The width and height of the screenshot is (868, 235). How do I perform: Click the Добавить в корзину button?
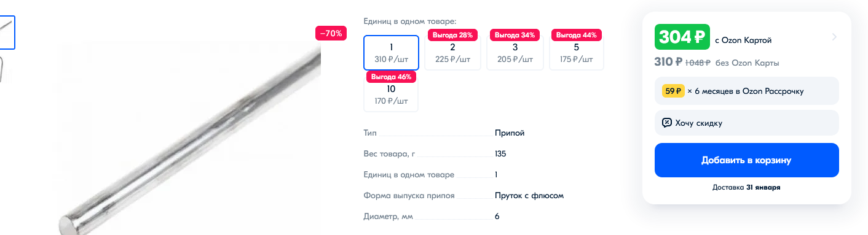coord(746,160)
